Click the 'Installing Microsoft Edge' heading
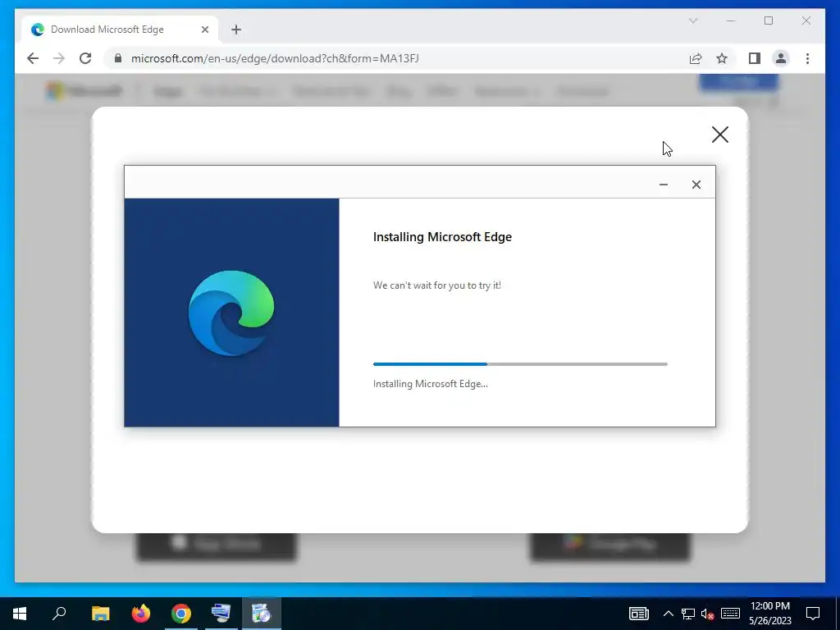 (442, 237)
